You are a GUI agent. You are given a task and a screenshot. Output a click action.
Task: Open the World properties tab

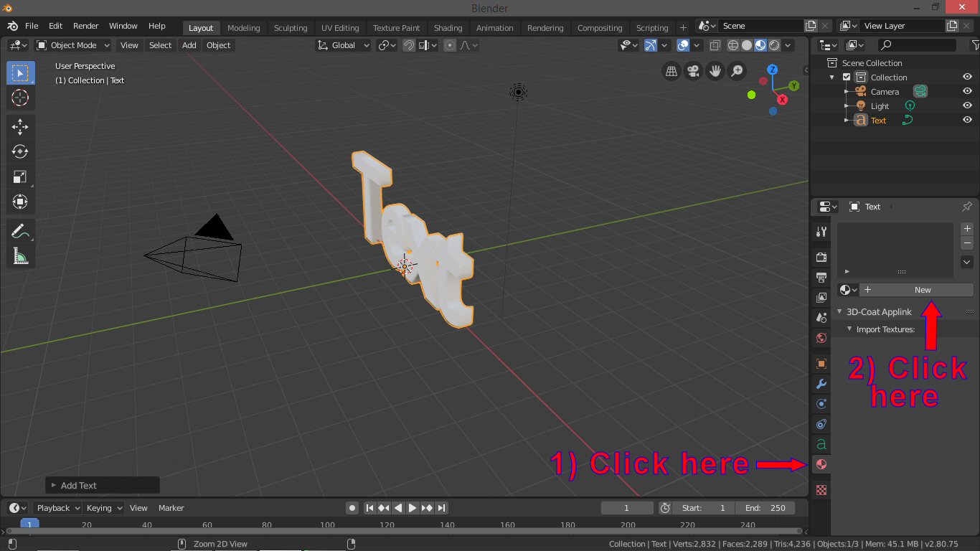click(820, 337)
